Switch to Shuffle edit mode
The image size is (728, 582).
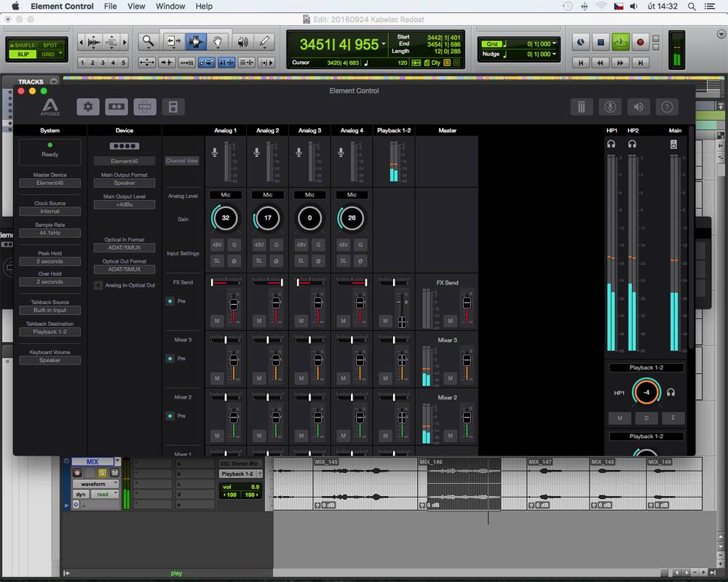(23, 45)
